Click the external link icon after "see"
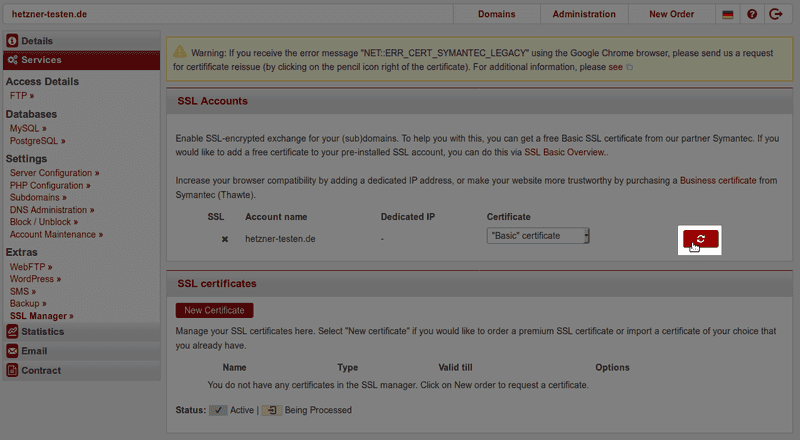The height and width of the screenshot is (440, 800). point(630,67)
